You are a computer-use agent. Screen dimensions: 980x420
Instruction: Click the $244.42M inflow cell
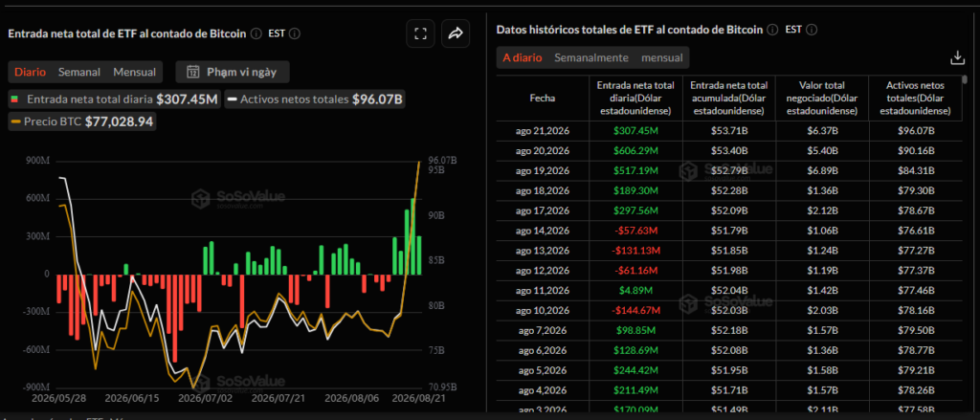click(635, 371)
